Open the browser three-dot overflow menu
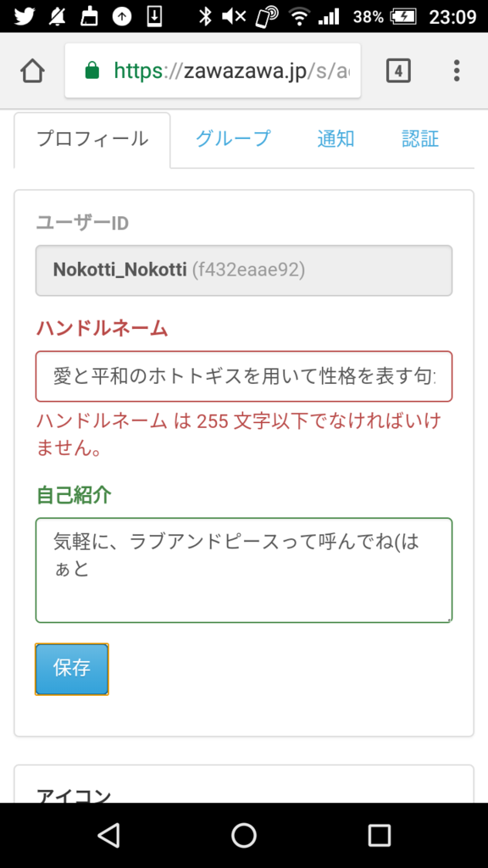488x868 pixels. 457,71
